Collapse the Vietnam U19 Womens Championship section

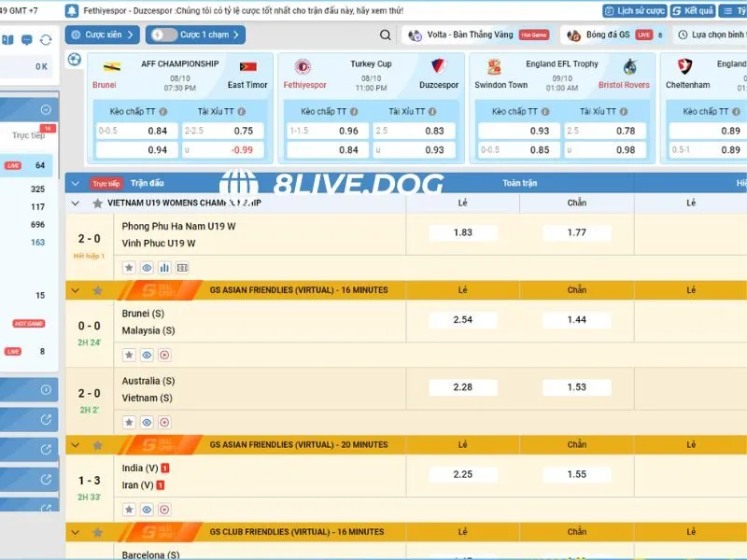tap(76, 203)
